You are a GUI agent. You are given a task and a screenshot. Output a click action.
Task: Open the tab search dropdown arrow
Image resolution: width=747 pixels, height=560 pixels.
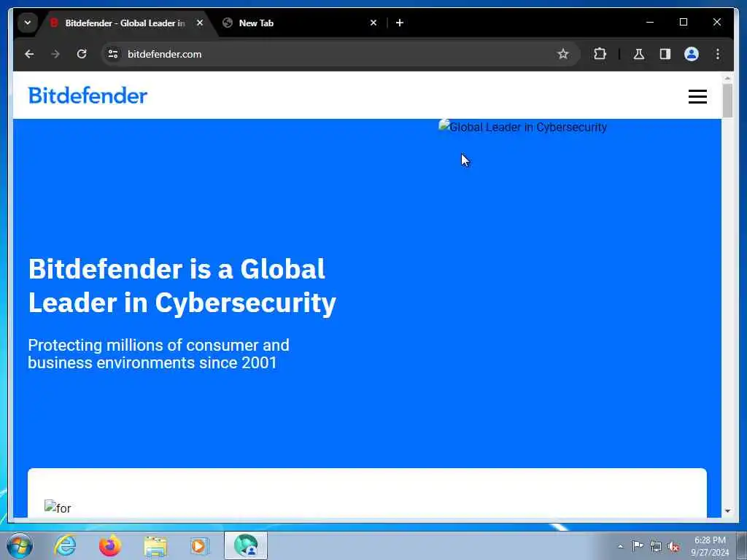[x=28, y=23]
